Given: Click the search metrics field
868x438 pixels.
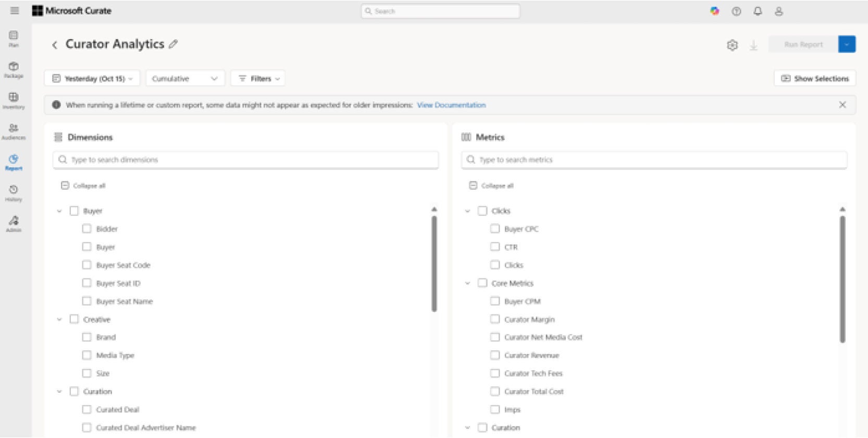Looking at the screenshot, I should 654,160.
